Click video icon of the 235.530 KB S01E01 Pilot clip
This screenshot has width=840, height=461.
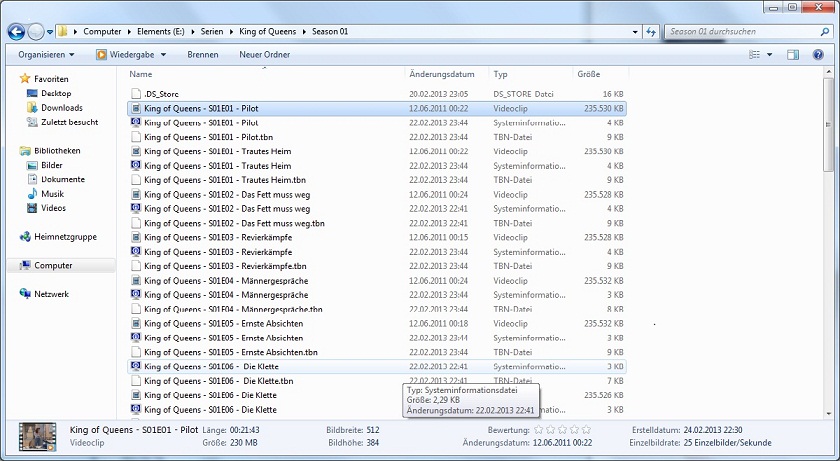click(136, 108)
